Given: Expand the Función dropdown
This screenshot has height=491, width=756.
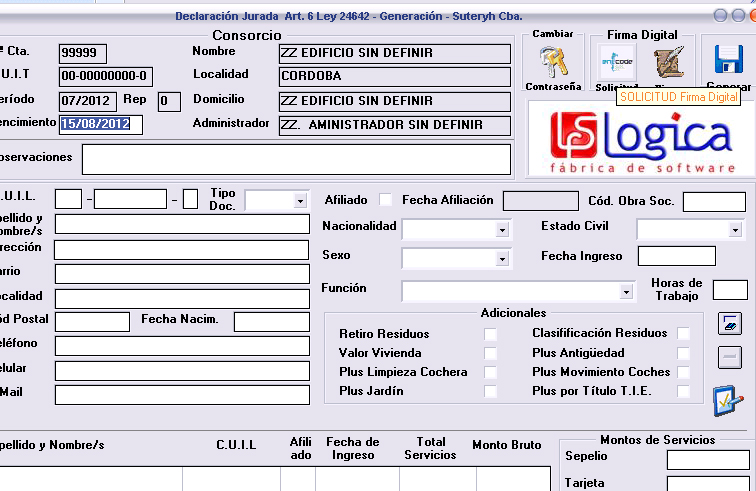Looking at the screenshot, I should 517,291.
